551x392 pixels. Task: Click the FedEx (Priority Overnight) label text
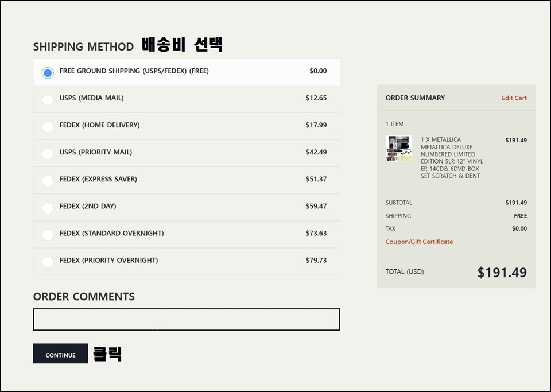(x=109, y=260)
